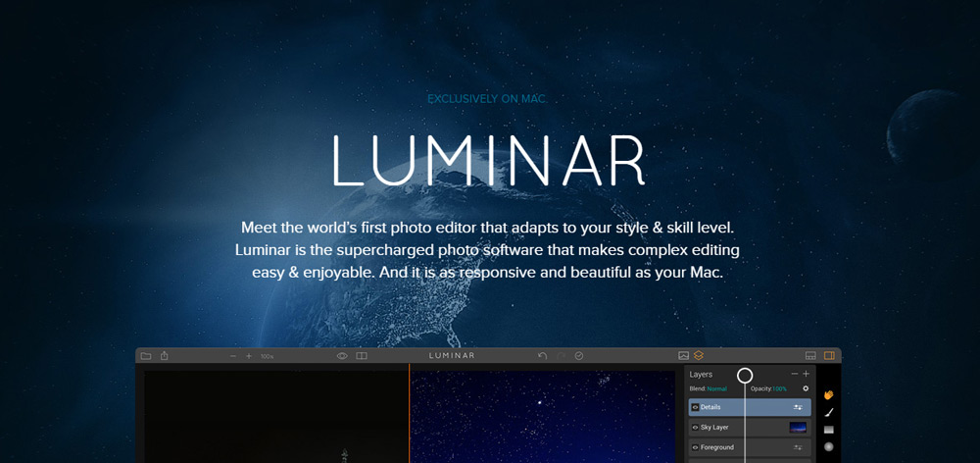Hide the Details layer via eye icon

click(695, 407)
